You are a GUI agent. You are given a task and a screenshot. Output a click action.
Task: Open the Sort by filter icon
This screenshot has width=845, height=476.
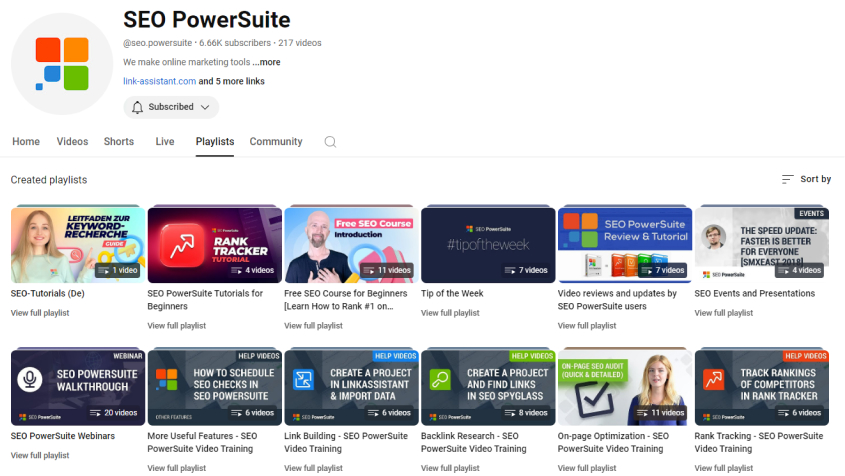point(787,179)
